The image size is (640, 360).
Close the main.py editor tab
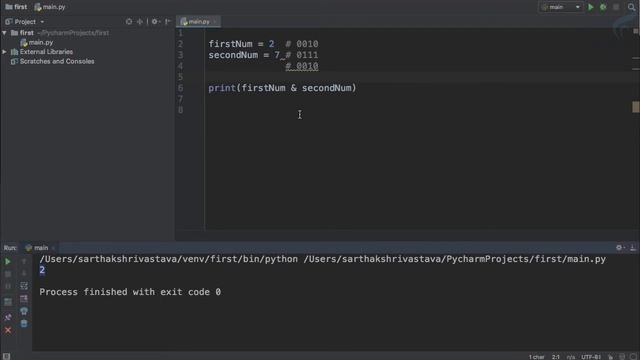click(x=215, y=22)
